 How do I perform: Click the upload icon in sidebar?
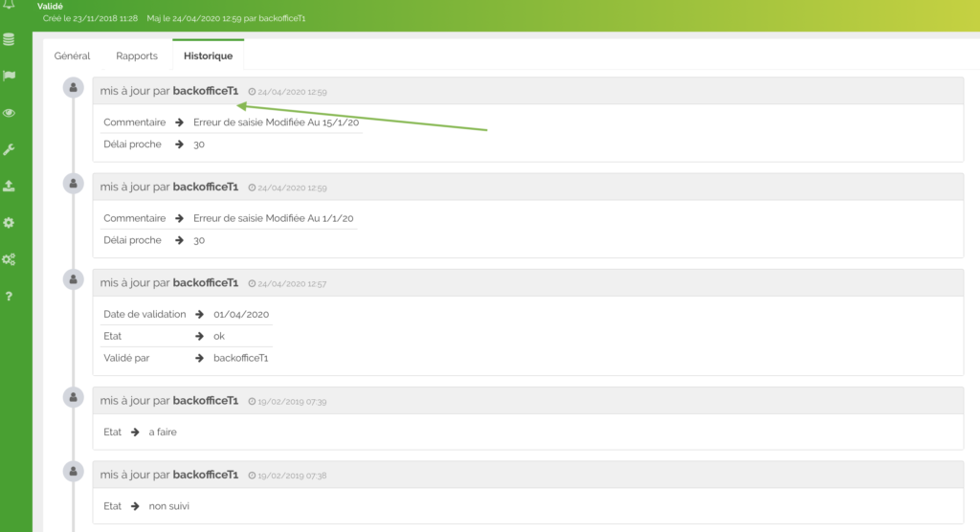(10, 186)
